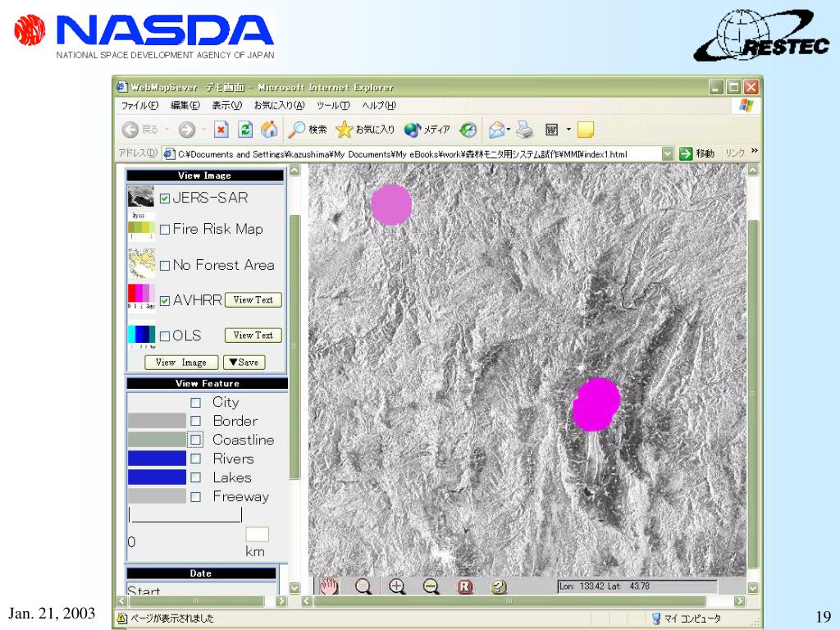The image size is (840, 630).
Task: Click the browser Refresh icon
Action: (x=245, y=130)
